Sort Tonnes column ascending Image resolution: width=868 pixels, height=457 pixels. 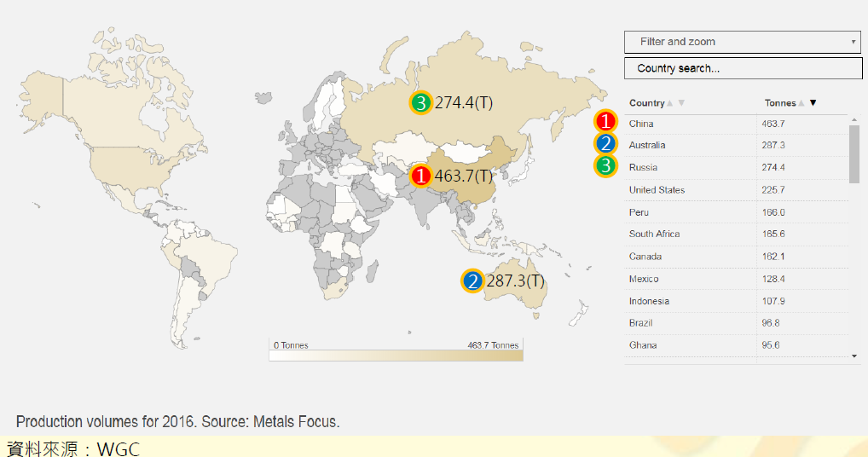[801, 103]
